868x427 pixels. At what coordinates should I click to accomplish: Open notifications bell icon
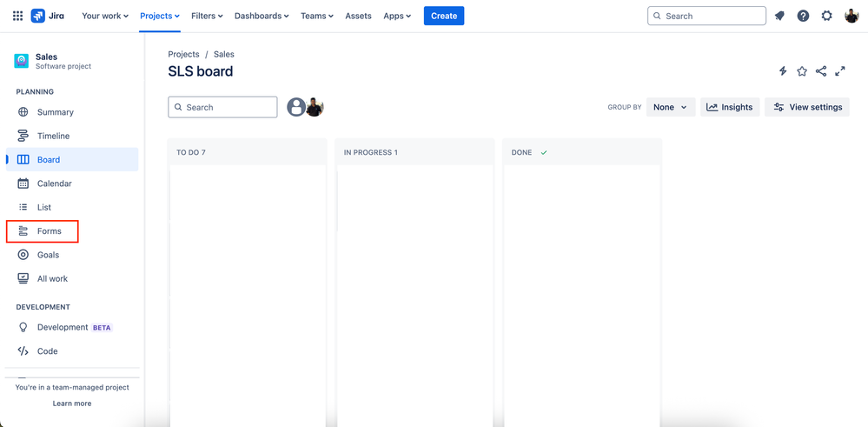[779, 16]
